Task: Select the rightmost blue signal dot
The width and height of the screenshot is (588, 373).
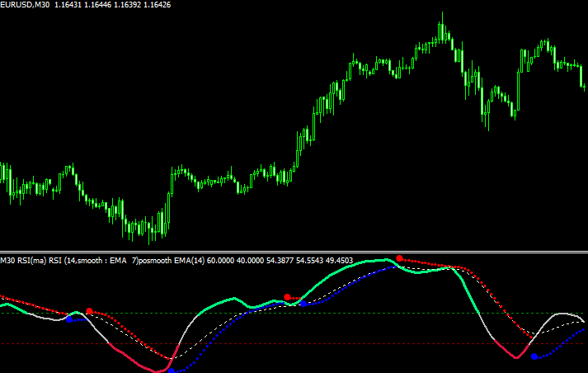Action: point(534,356)
